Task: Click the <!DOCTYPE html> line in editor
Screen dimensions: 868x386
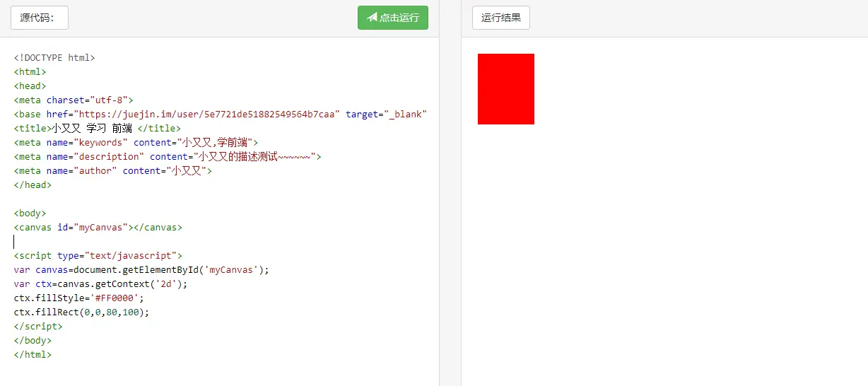Action: click(x=54, y=58)
